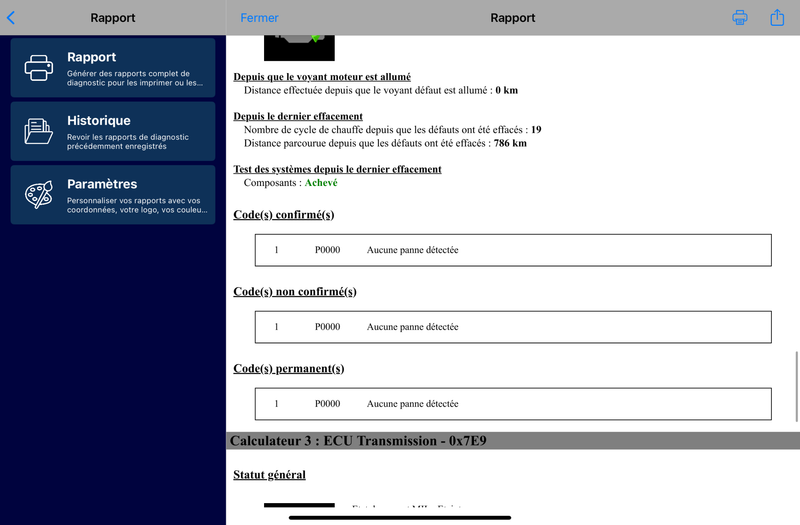This screenshot has height=525, width=800.
Task: Click 'Nombre de cycle de chauffe' line
Action: pos(392,130)
